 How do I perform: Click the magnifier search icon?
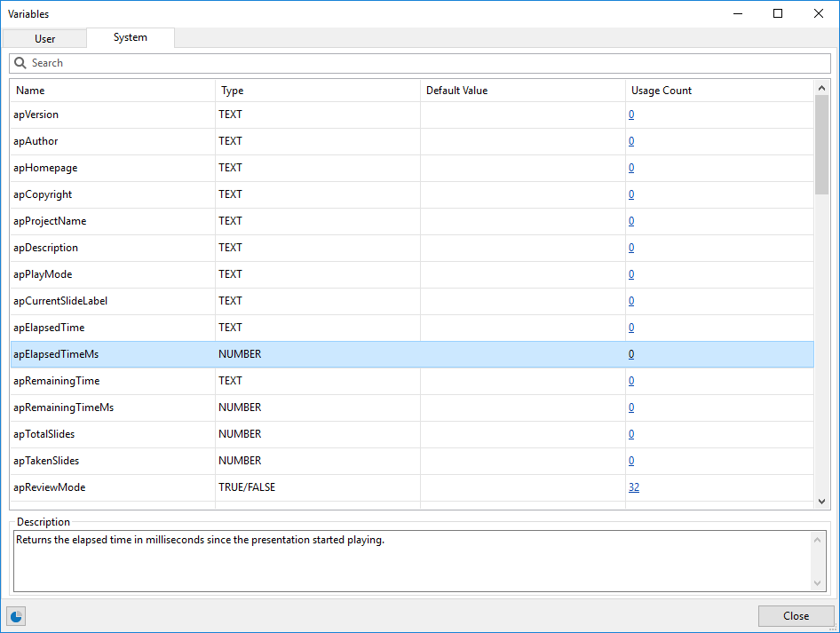tap(20, 63)
